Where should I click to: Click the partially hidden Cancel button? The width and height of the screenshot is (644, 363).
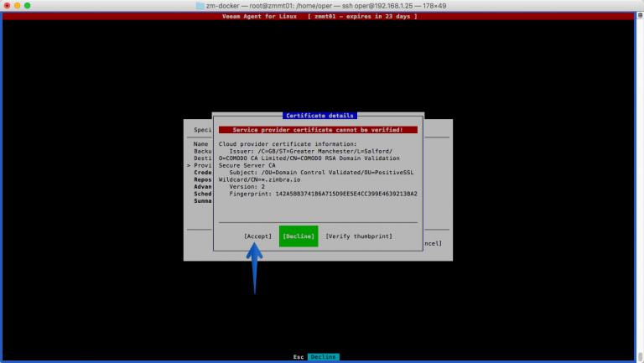[x=433, y=243]
